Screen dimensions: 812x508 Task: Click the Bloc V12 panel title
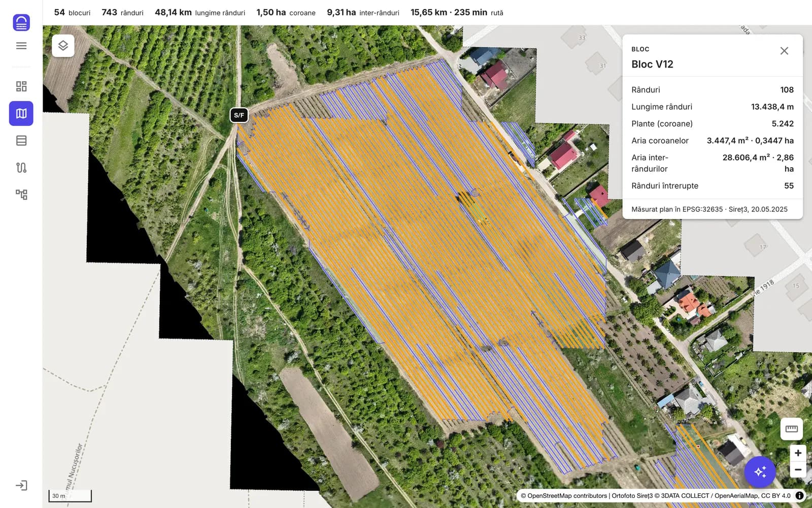[x=652, y=65]
